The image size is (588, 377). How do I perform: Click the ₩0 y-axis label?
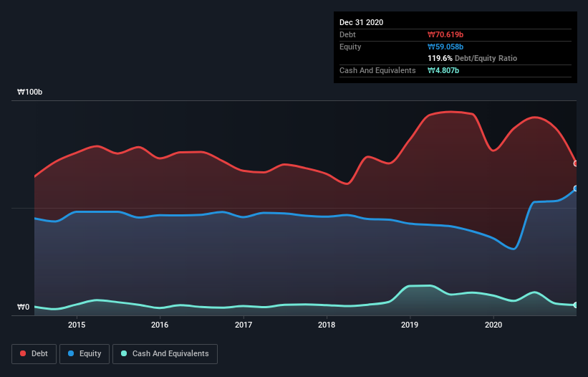point(23,307)
